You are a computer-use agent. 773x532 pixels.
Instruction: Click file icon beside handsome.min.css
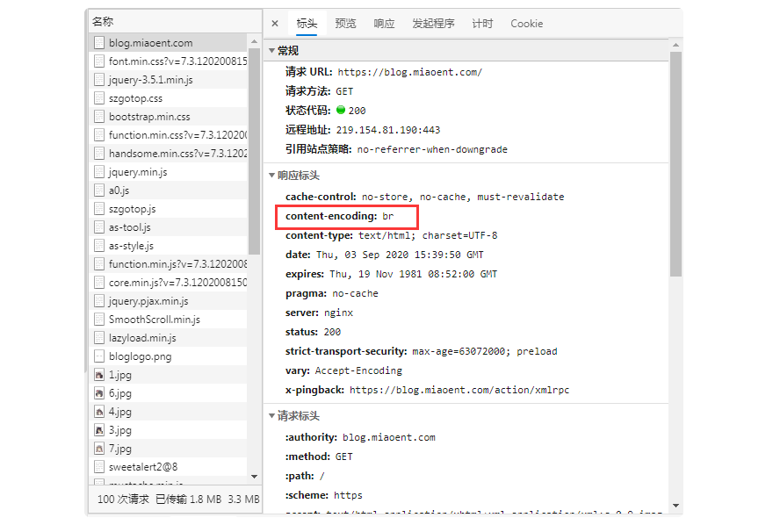(x=99, y=154)
